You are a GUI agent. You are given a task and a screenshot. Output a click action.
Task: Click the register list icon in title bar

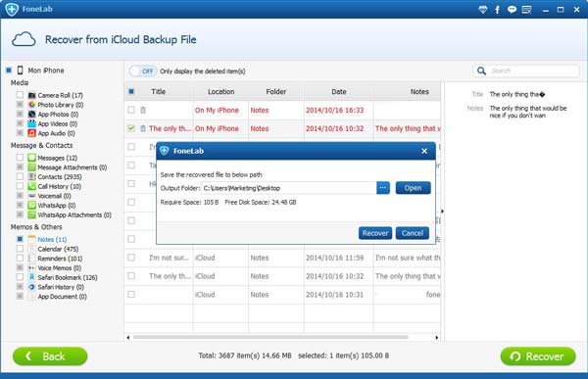[x=527, y=10]
